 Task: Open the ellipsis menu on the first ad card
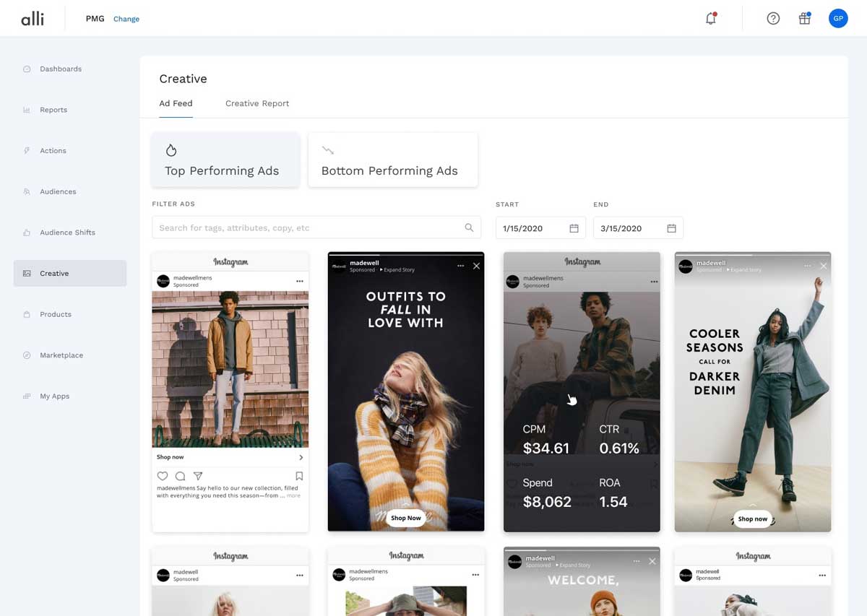pos(301,280)
